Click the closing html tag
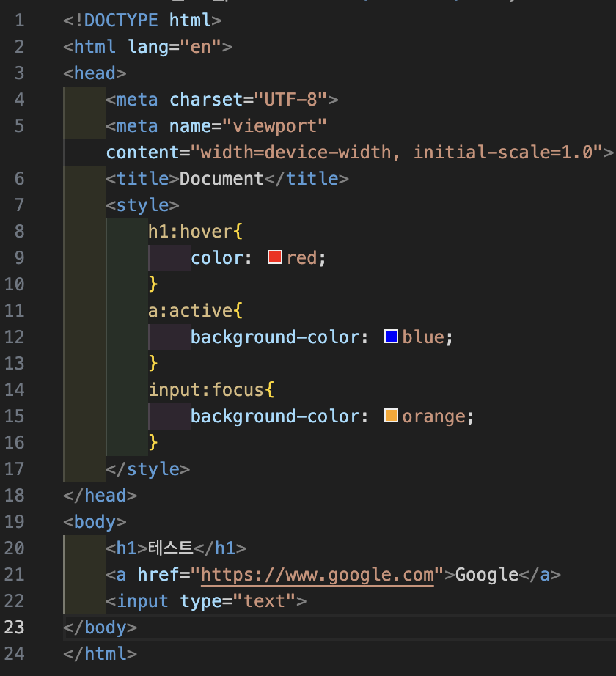Image resolution: width=616 pixels, height=676 pixels. coord(100,654)
